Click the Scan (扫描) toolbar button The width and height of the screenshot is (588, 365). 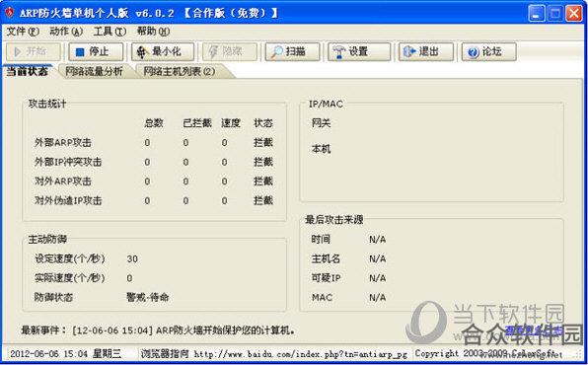[x=292, y=51]
